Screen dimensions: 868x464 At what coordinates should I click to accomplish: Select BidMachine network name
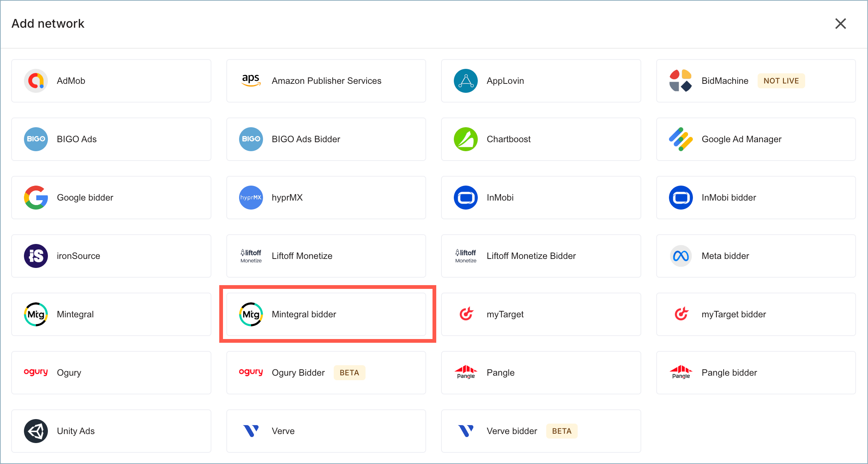click(725, 81)
